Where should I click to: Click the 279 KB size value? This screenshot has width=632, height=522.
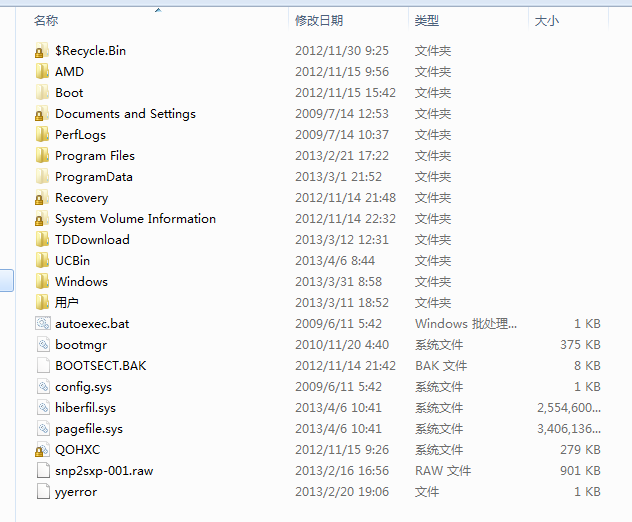coord(580,449)
